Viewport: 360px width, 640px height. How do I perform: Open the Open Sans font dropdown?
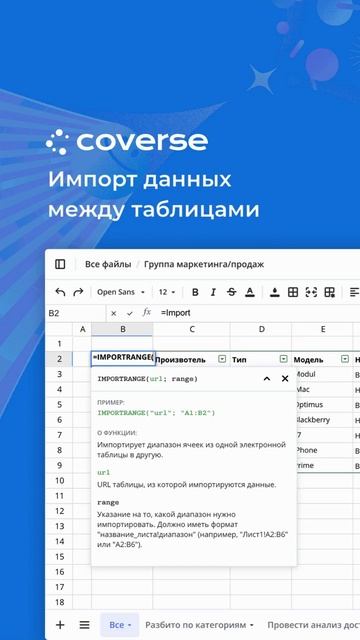121,292
